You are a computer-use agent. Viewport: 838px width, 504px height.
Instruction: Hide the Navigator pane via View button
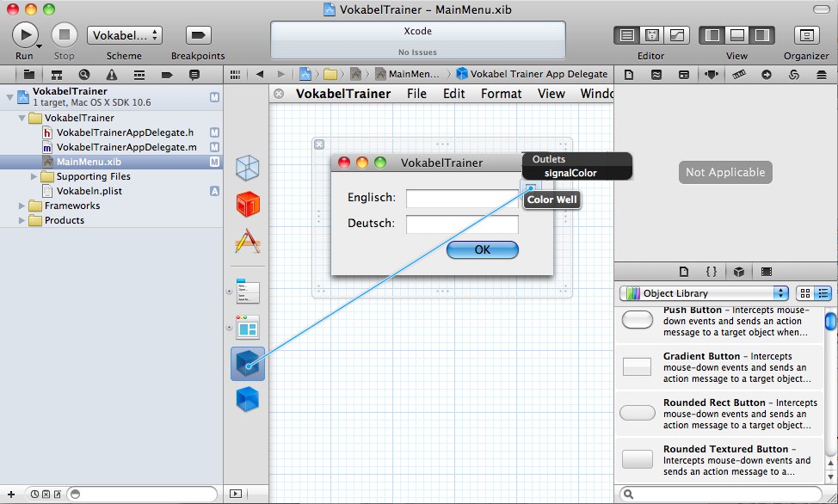pyautogui.click(x=712, y=35)
